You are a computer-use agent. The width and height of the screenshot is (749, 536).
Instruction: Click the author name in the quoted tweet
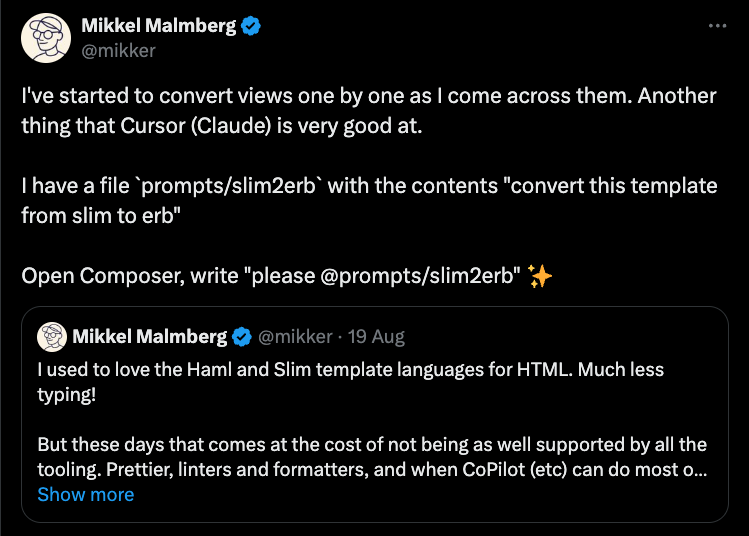pos(149,335)
